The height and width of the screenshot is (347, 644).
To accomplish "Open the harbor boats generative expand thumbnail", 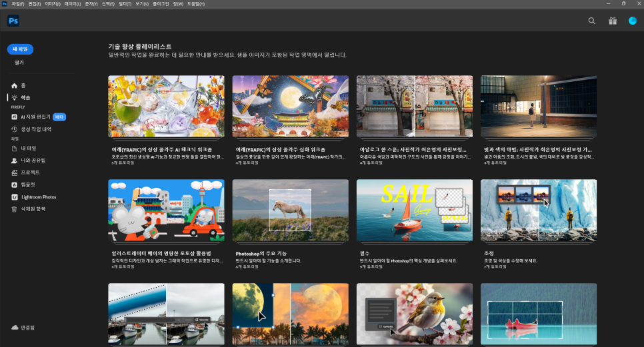I will pyautogui.click(x=167, y=314).
